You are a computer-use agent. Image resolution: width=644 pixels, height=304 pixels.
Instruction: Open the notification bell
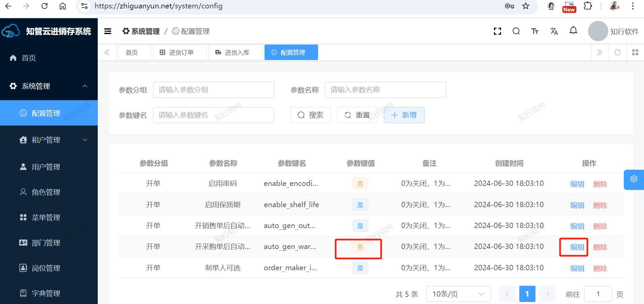click(573, 31)
